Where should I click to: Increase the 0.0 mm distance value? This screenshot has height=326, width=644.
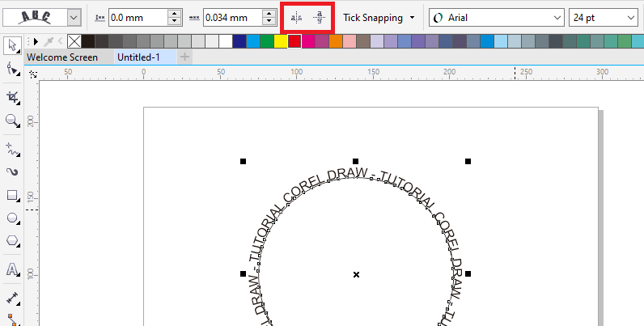point(175,14)
